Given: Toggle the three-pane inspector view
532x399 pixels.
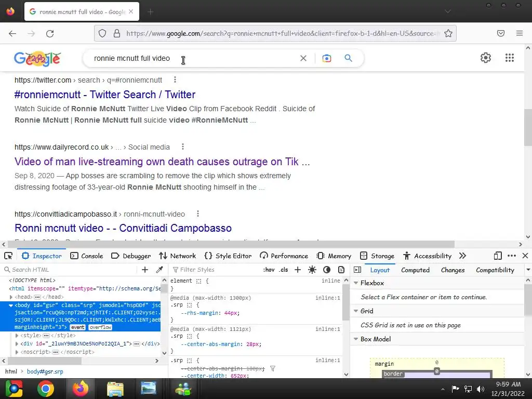Looking at the screenshot, I should [x=357, y=270].
